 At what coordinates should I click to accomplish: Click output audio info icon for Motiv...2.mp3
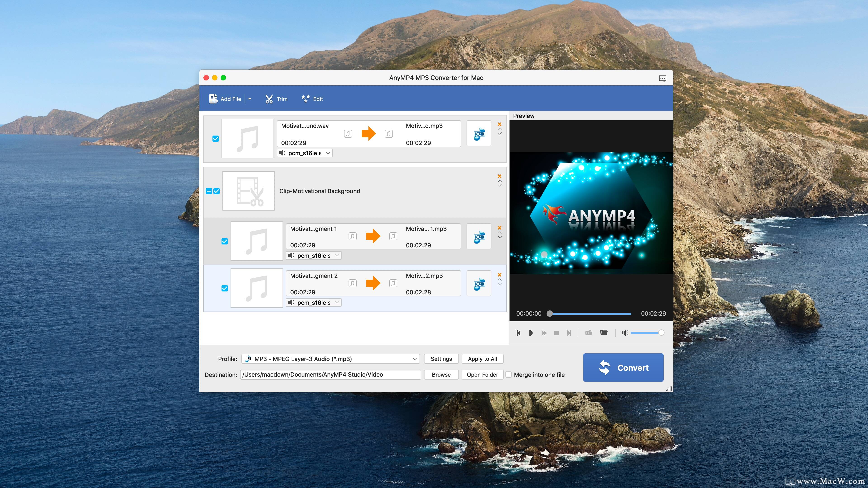393,283
